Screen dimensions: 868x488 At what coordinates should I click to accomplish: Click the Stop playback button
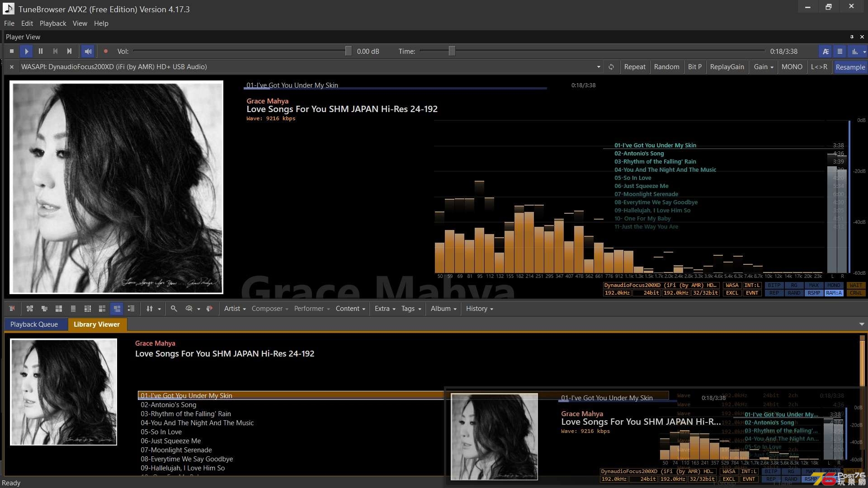click(12, 52)
